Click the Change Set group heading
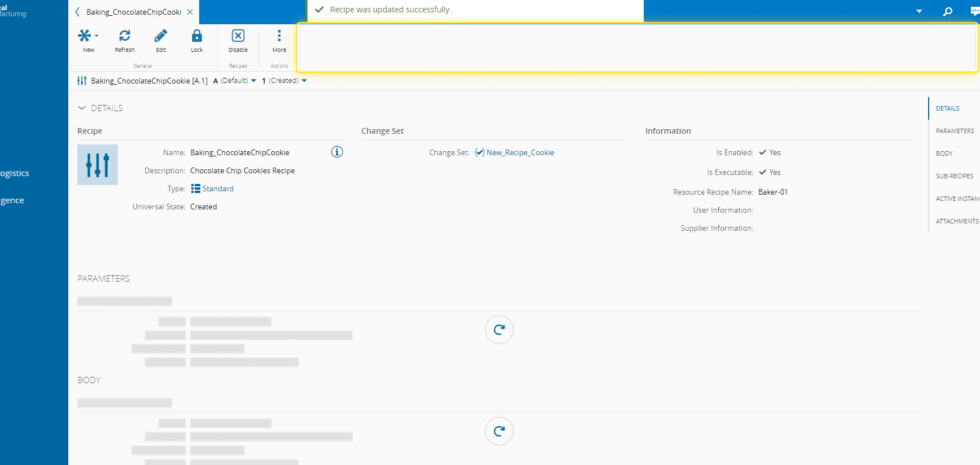This screenshot has height=465, width=980. pyautogui.click(x=383, y=131)
